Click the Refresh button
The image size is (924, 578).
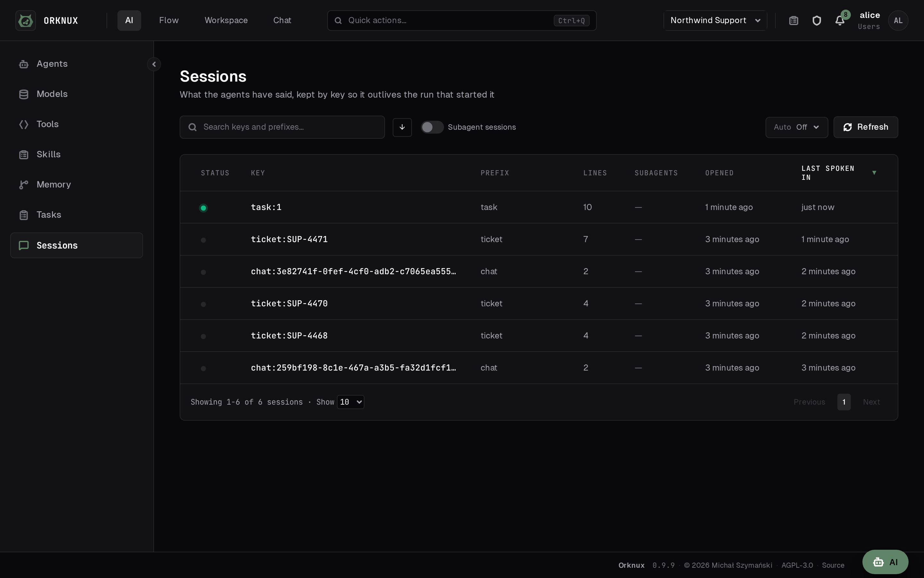pyautogui.click(x=866, y=127)
